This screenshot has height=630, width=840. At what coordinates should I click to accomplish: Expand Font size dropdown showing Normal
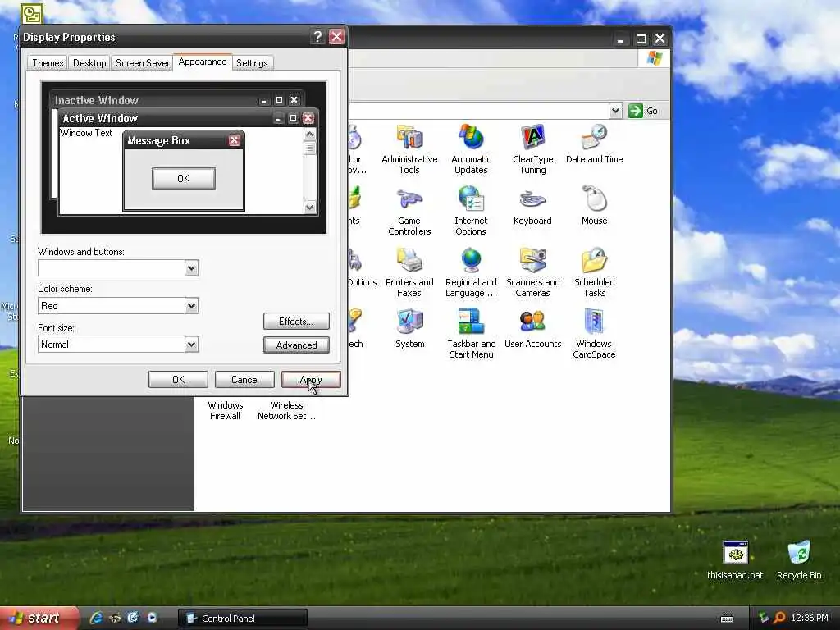(191, 345)
